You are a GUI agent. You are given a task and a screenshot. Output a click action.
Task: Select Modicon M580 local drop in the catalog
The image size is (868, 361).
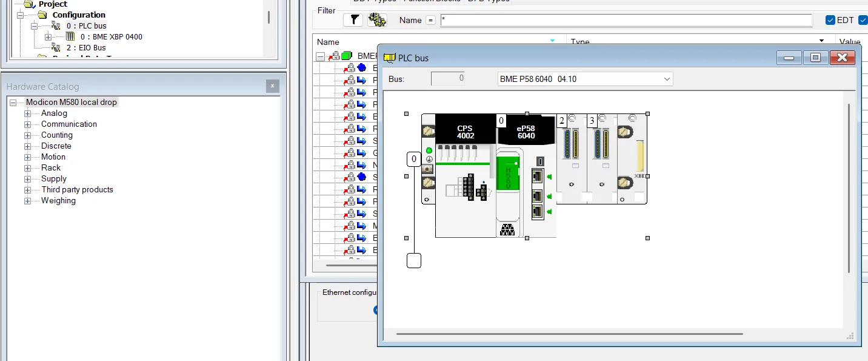(x=71, y=103)
